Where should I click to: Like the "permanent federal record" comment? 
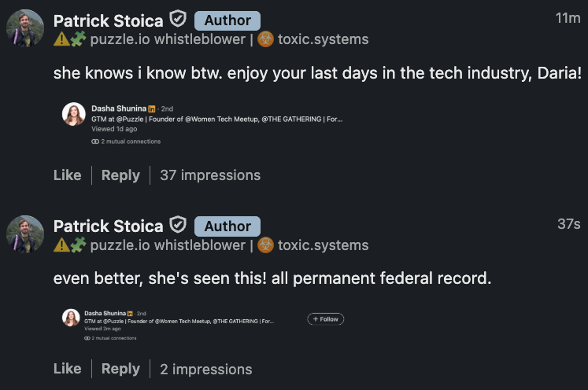click(67, 369)
